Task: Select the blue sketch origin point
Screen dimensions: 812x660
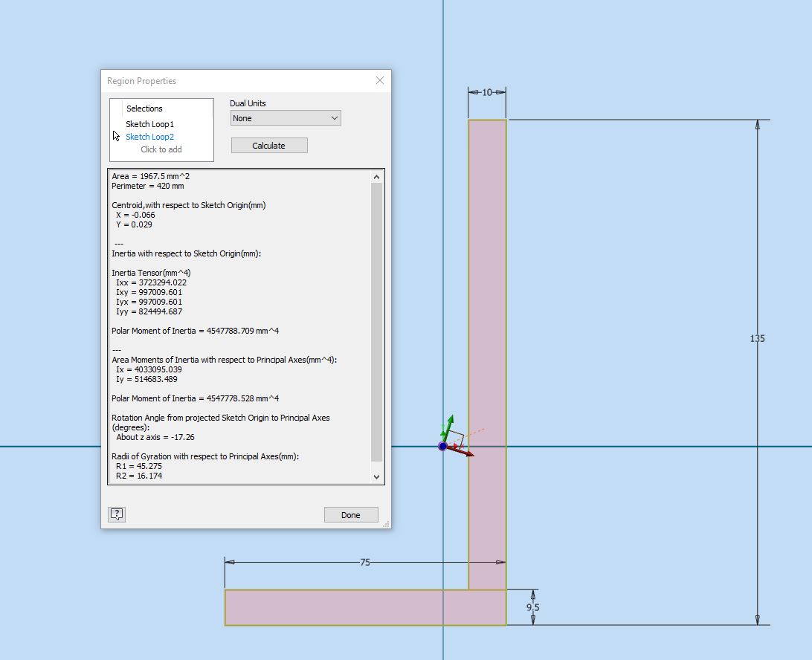Action: [444, 447]
